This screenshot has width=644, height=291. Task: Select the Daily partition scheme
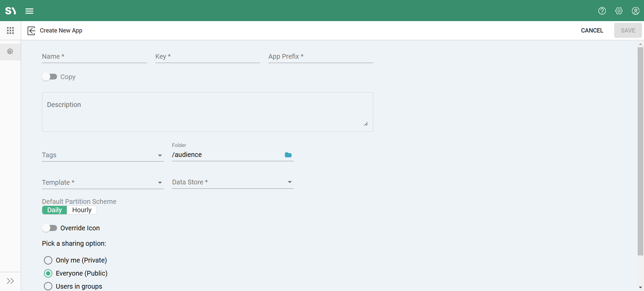55,210
